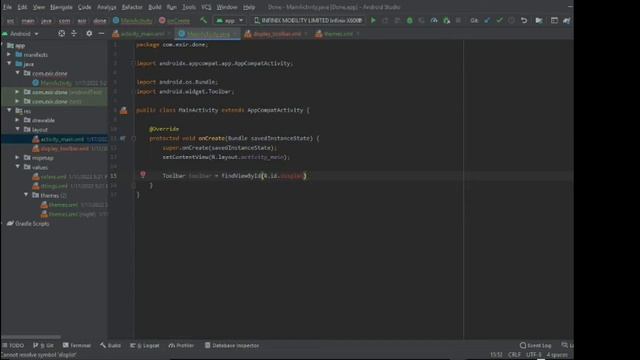Open the app run configuration dropdown
This screenshot has width=640, height=360.
point(229,20)
